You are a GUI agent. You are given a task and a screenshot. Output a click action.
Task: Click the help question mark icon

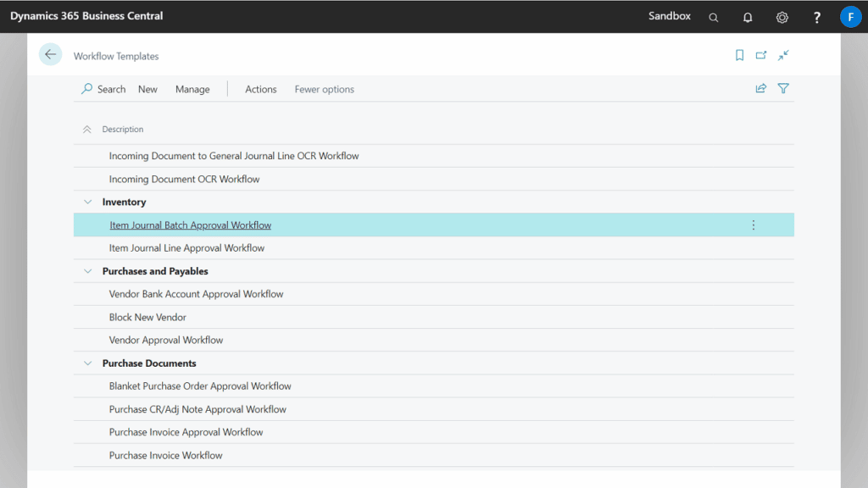click(x=816, y=17)
